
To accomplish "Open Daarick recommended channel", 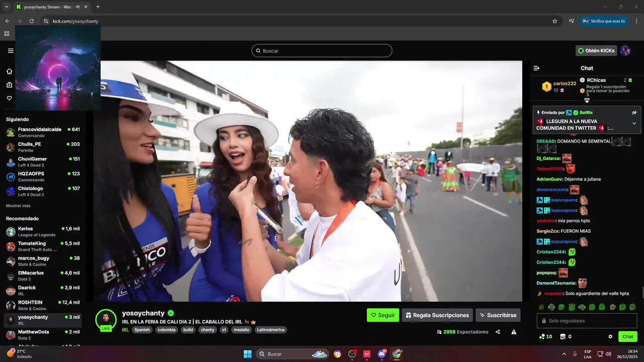I will point(43,291).
